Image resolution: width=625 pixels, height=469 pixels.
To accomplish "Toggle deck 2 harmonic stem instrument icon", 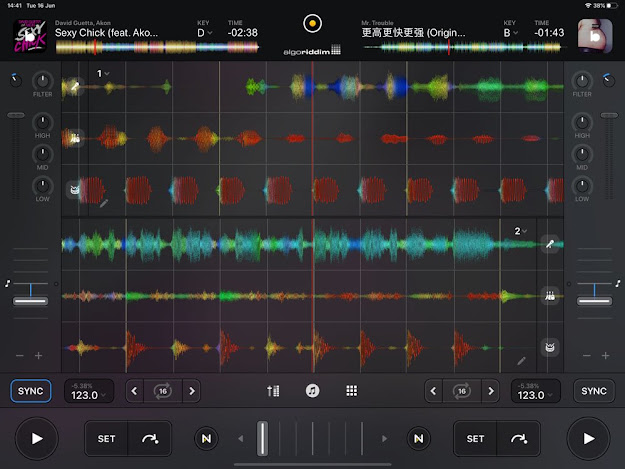I will coord(550,296).
